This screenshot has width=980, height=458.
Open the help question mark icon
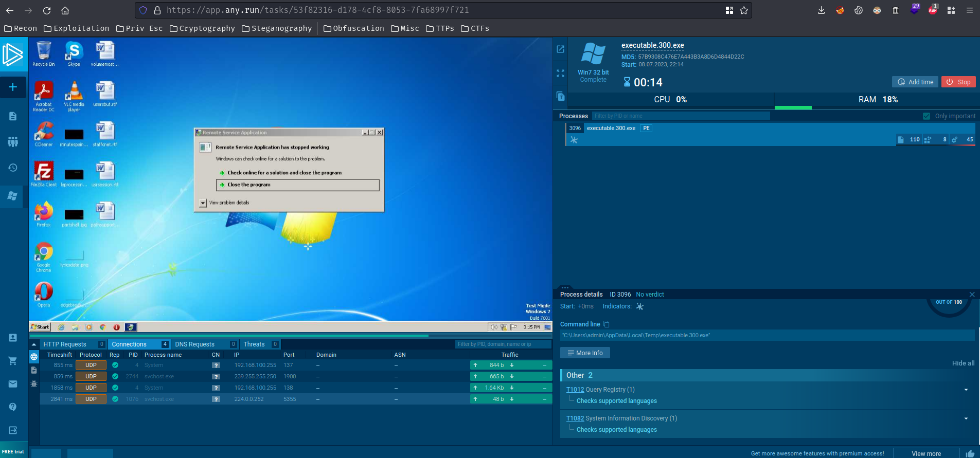click(x=13, y=407)
